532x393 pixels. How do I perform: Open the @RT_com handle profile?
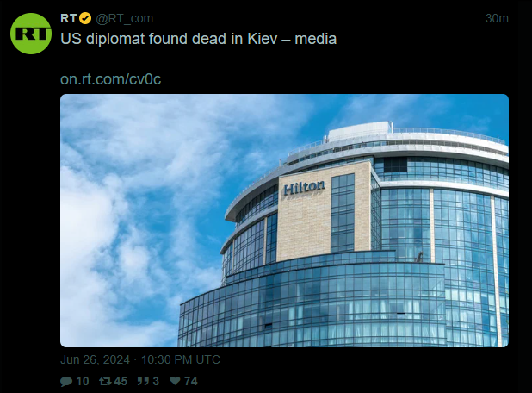coord(125,18)
